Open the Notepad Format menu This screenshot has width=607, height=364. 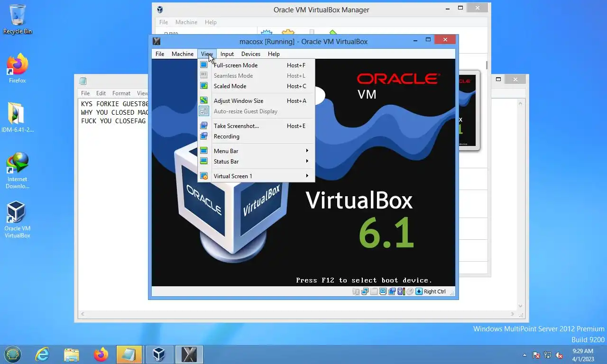pyautogui.click(x=121, y=93)
